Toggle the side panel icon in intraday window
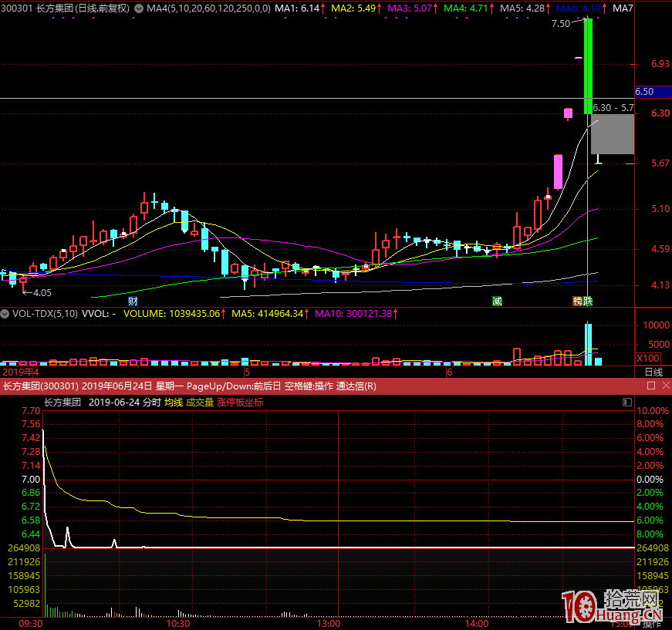 pos(627,403)
